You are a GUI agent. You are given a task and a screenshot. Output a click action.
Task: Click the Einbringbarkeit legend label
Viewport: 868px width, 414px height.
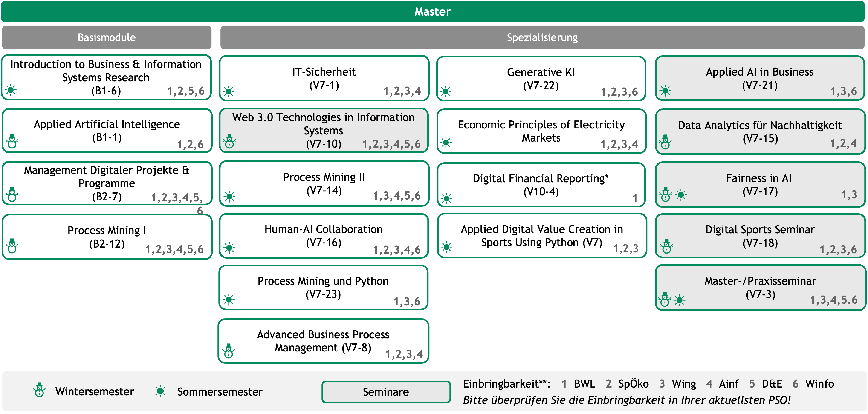506,384
